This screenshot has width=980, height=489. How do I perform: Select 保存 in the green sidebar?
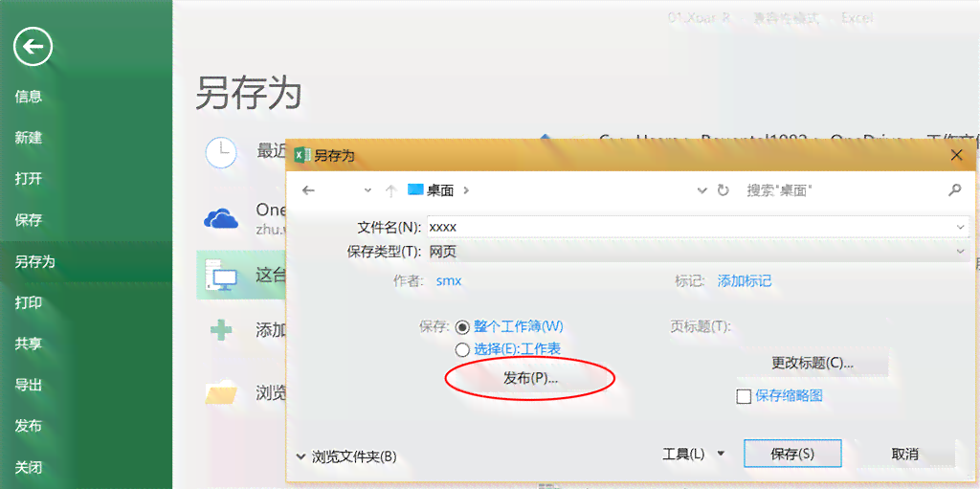tap(28, 220)
